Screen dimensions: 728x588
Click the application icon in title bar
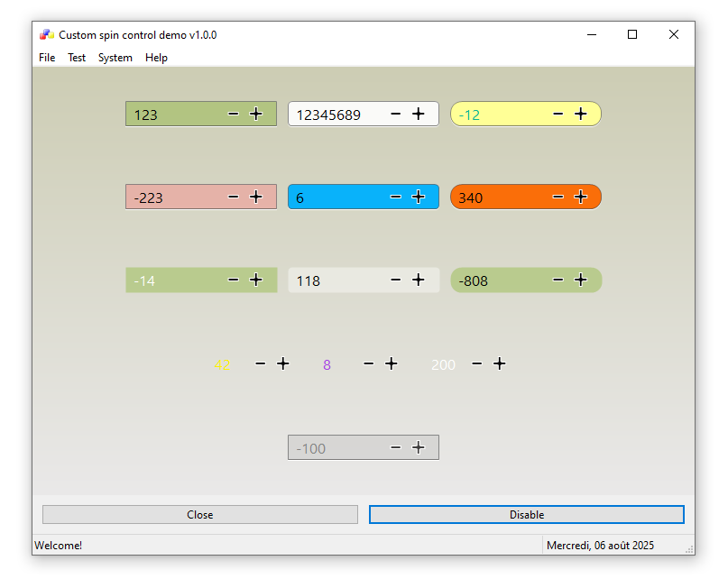46,35
